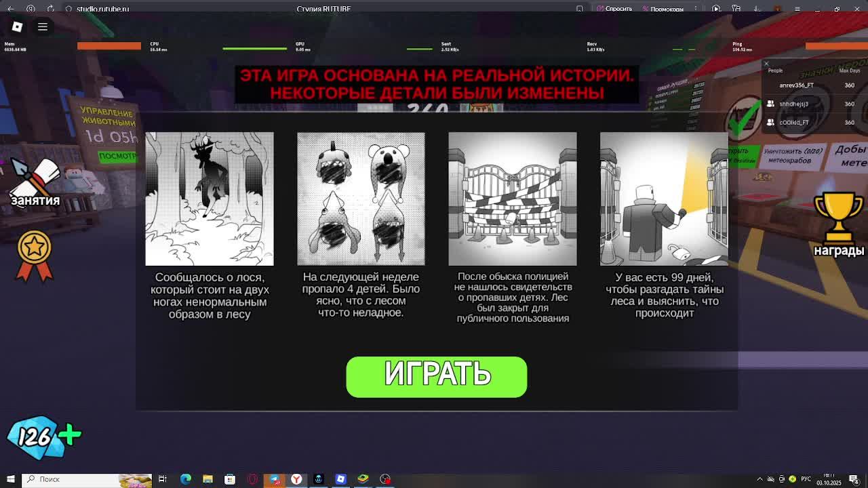This screenshot has height=488, width=868.
Task: Read the 99 days caption text
Action: click(665, 296)
